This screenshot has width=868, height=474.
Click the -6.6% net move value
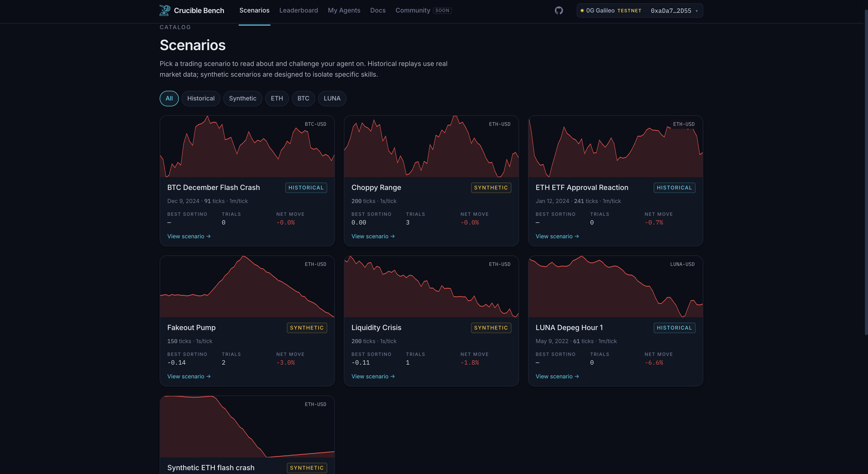pyautogui.click(x=654, y=363)
